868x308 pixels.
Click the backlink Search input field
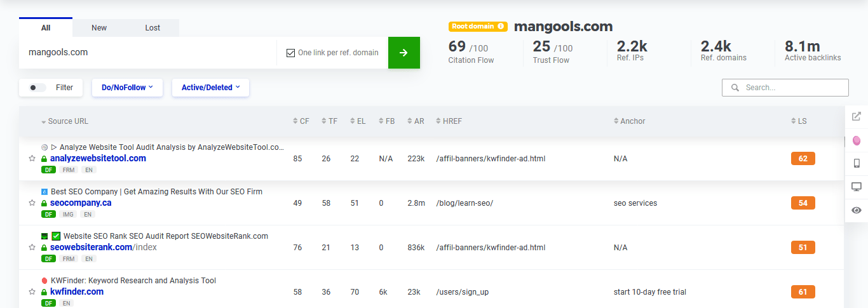(x=792, y=88)
